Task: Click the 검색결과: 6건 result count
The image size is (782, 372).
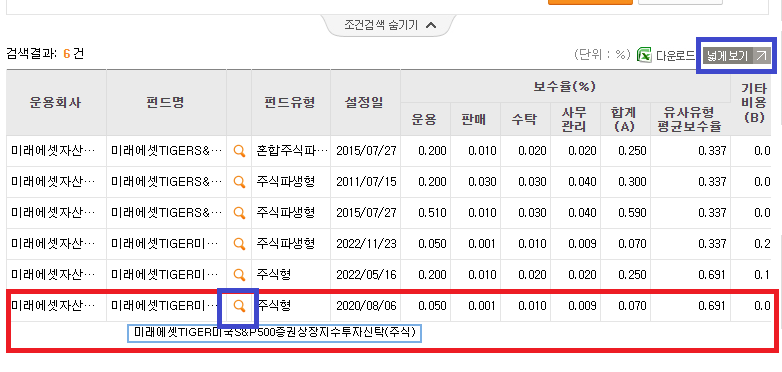Action: coord(45,53)
